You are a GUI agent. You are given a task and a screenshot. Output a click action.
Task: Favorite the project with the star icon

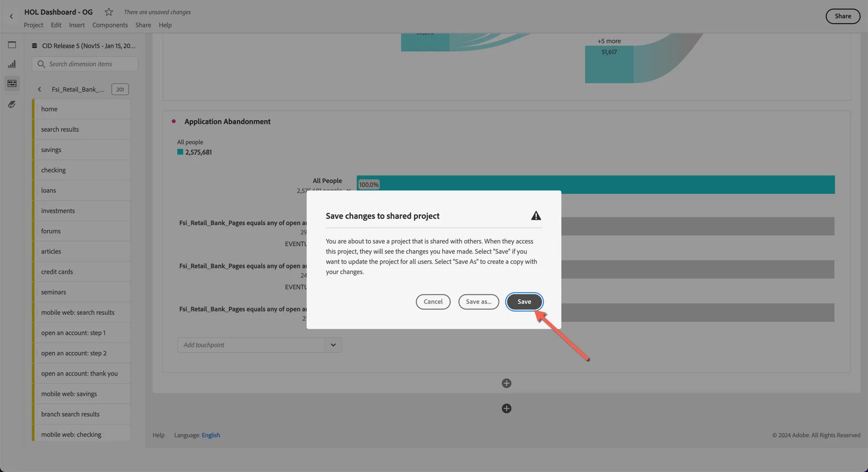pos(108,12)
